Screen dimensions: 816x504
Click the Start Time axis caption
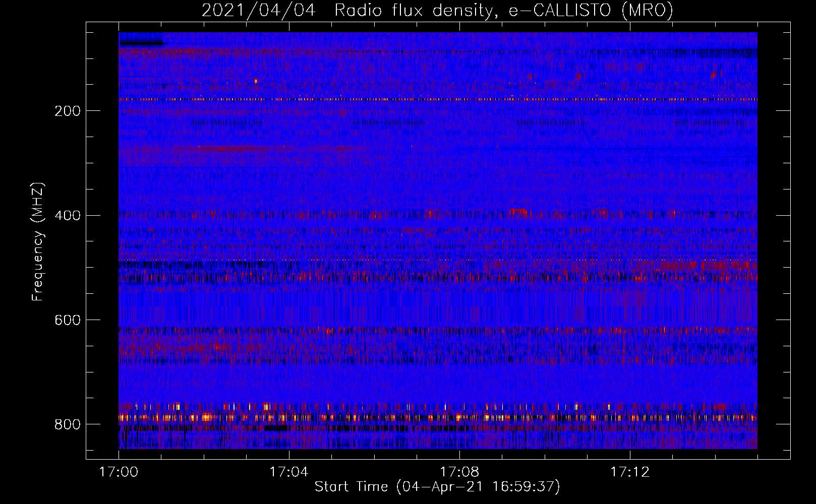tap(437, 487)
